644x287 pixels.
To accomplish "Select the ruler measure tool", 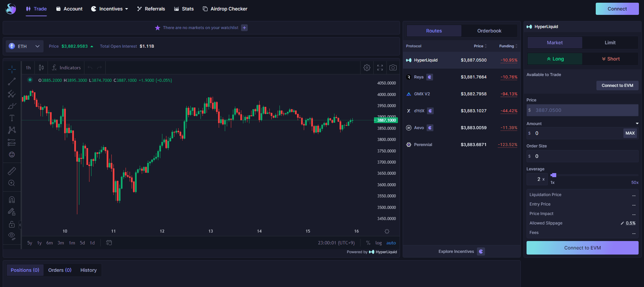I will [x=12, y=171].
